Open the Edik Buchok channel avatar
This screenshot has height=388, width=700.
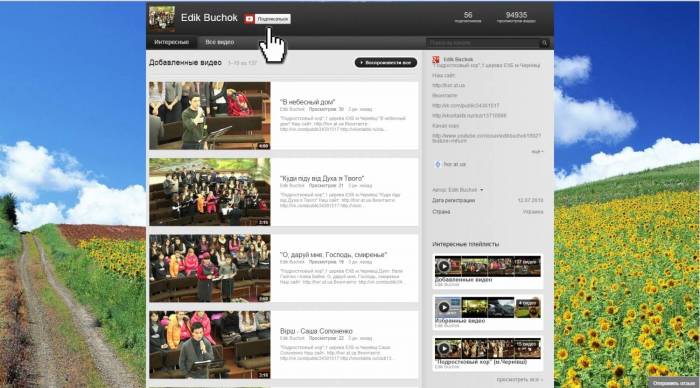pyautogui.click(x=162, y=19)
